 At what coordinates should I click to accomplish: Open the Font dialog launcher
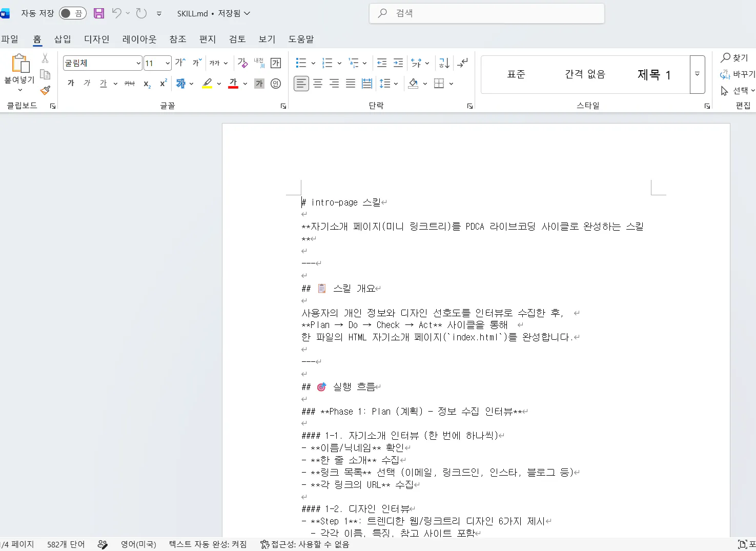coord(283,106)
